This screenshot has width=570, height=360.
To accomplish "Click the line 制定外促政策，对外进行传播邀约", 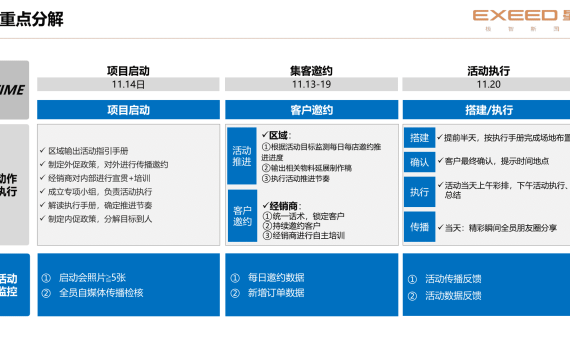I will (108, 164).
